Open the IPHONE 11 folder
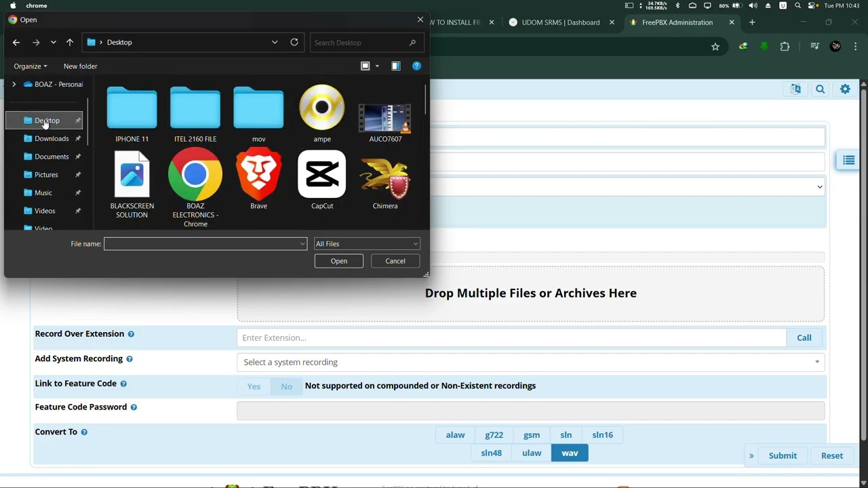The height and width of the screenshot is (488, 868). 132,114
